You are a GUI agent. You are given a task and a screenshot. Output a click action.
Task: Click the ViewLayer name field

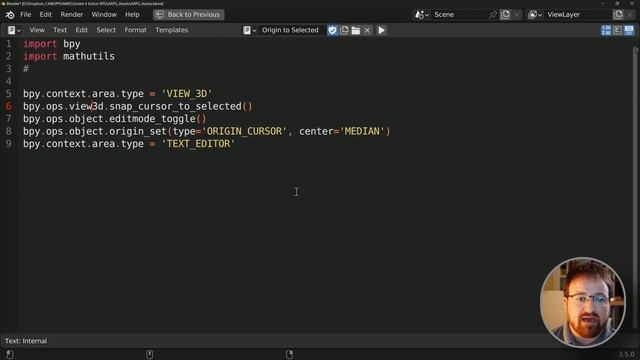[578, 15]
